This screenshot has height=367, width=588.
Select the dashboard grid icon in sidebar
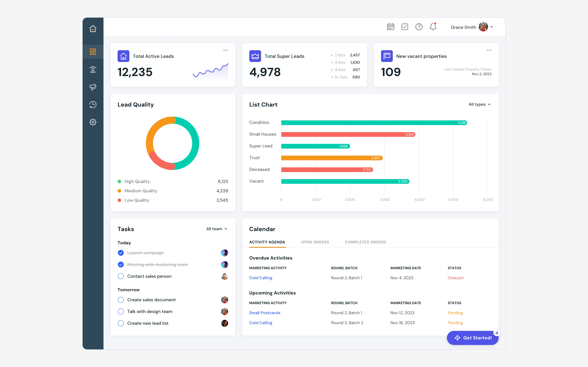pos(93,52)
